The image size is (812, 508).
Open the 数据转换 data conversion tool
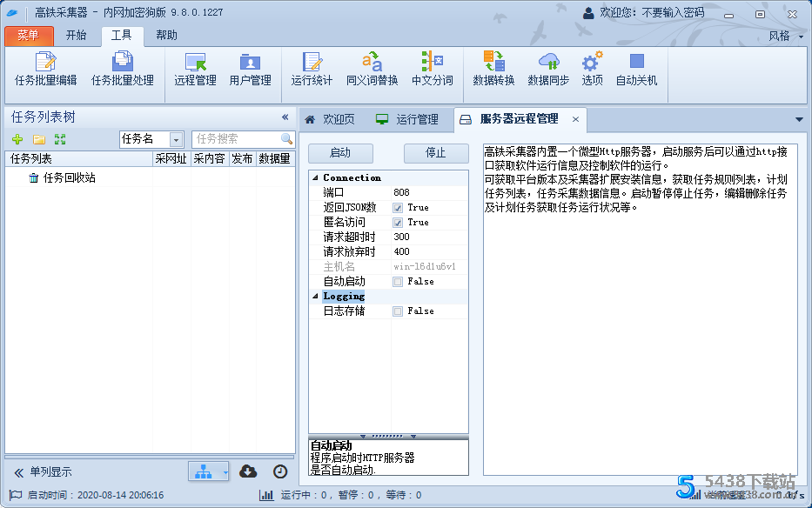tap(492, 71)
